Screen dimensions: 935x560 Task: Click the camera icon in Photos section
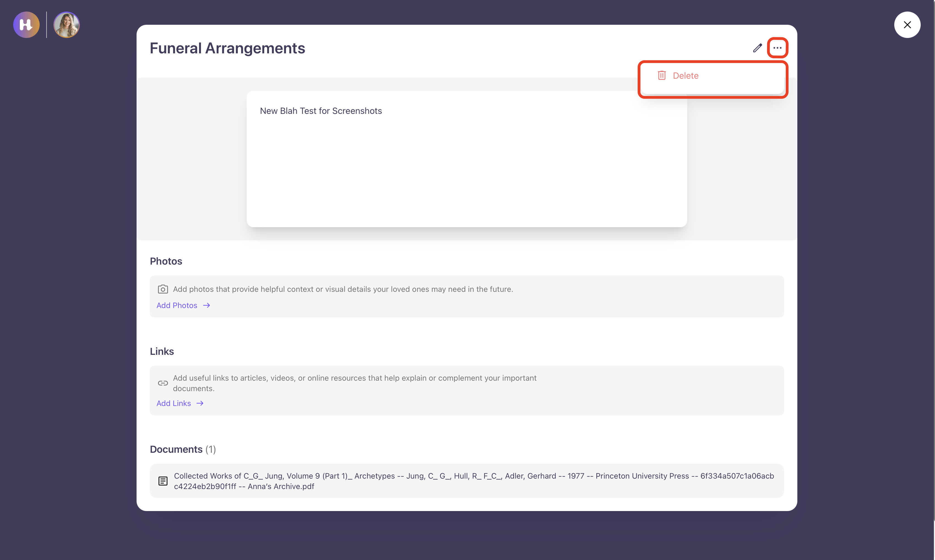point(163,289)
